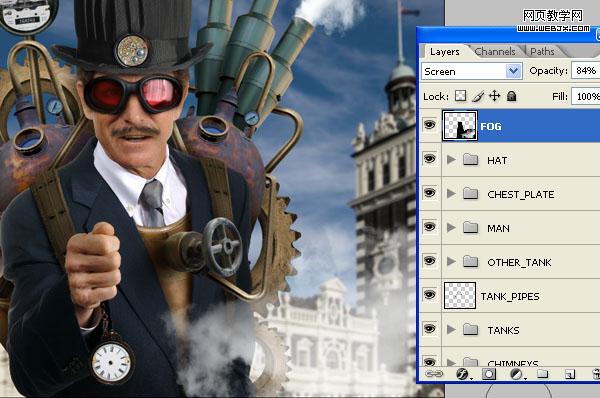Select the CHEST_PLATE group name
This screenshot has height=398, width=600.
click(520, 195)
